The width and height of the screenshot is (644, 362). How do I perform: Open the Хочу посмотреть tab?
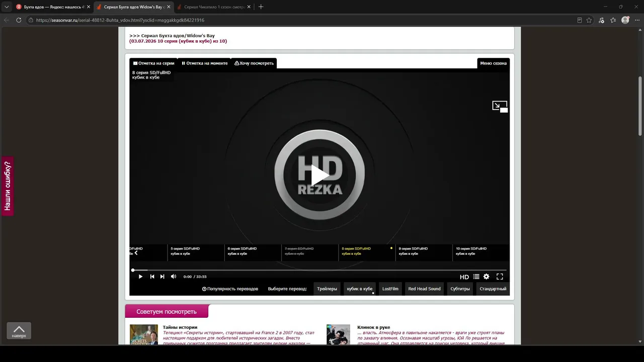254,63
